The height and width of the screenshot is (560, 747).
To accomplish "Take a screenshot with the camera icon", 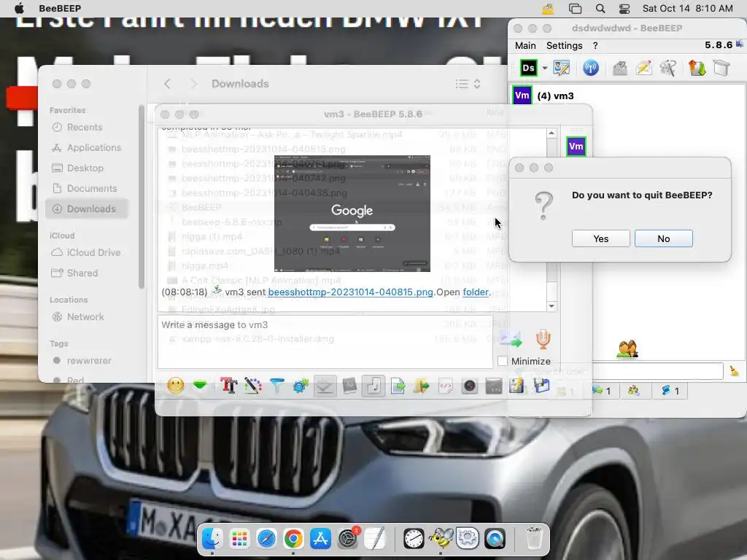I will pyautogui.click(x=469, y=386).
